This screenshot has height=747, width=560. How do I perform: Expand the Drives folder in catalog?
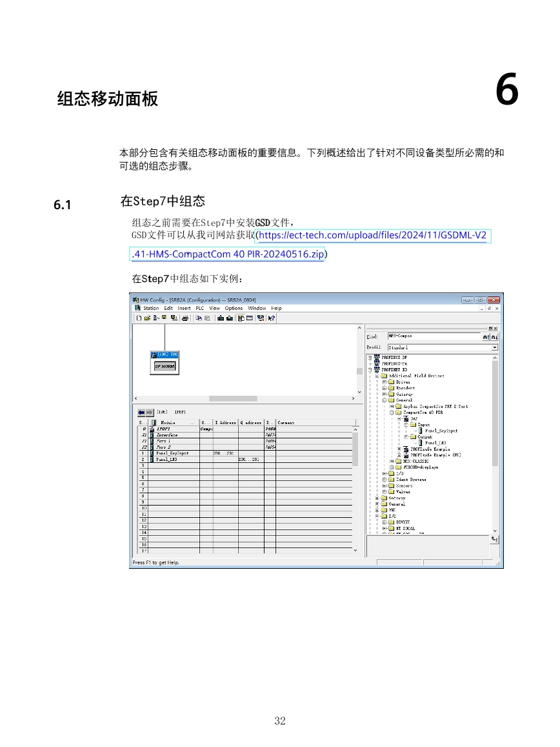(x=385, y=382)
